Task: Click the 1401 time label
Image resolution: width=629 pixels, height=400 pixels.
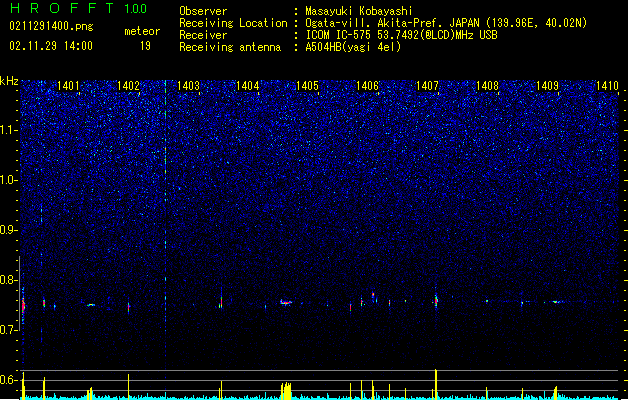Action: click(68, 86)
